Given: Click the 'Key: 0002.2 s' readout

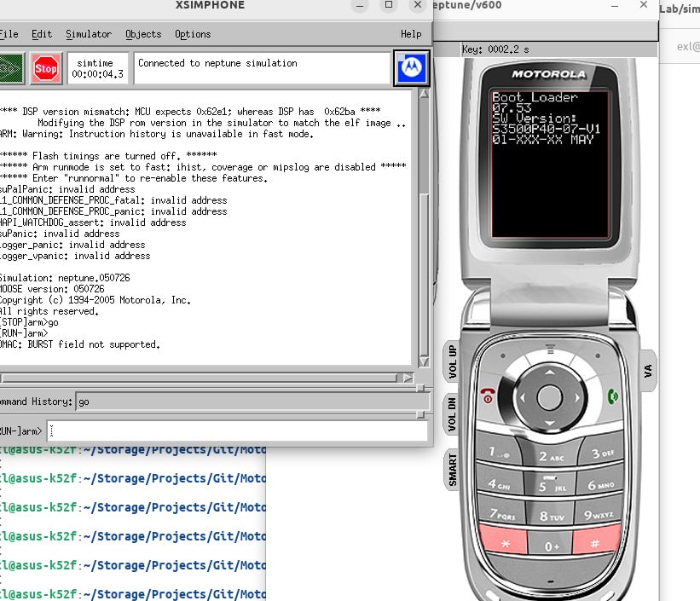Looking at the screenshot, I should click(x=495, y=49).
